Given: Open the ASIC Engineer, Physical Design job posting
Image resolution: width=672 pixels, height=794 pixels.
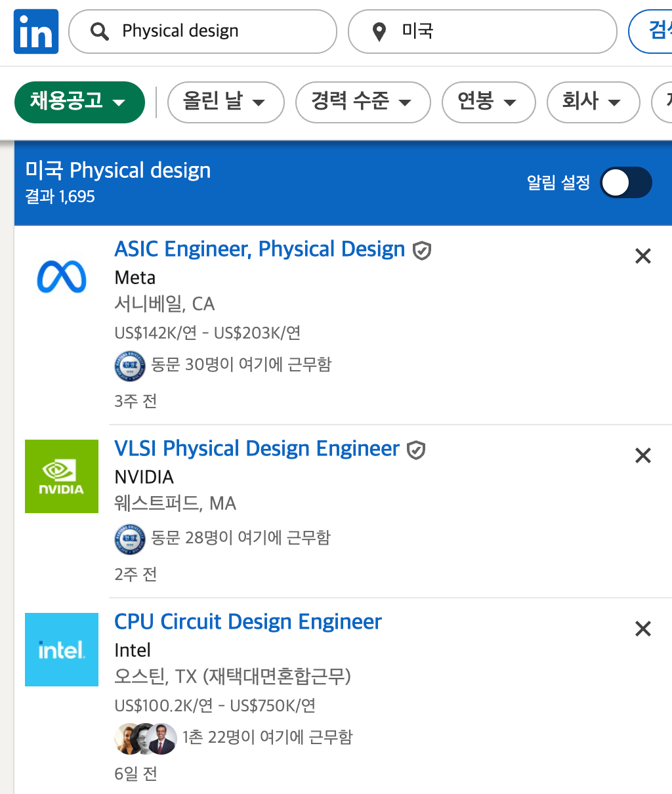Looking at the screenshot, I should point(259,249).
